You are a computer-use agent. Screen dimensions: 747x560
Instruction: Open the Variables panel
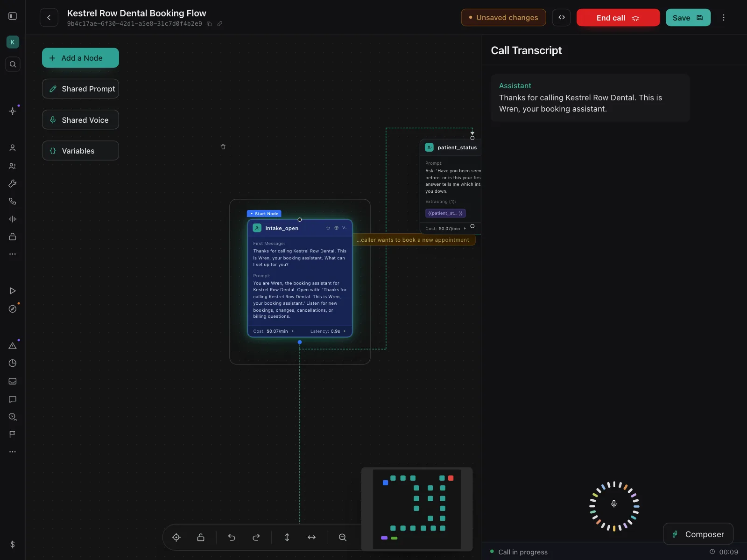(x=80, y=151)
